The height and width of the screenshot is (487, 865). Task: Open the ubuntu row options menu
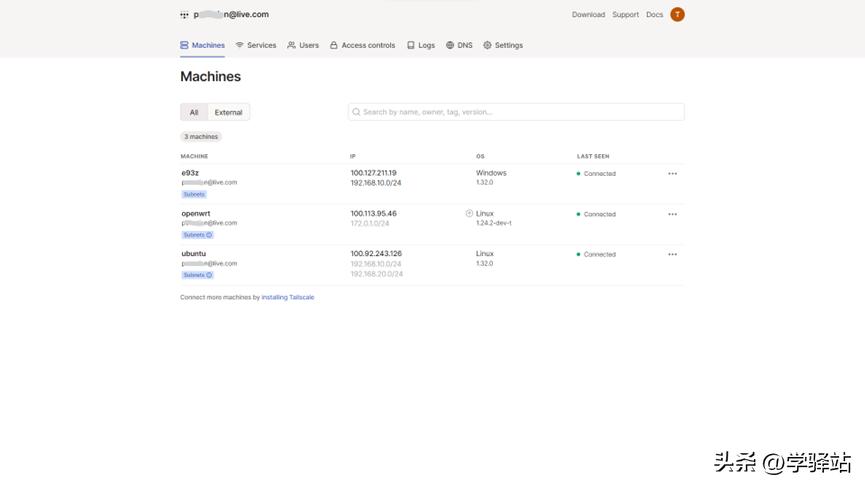point(672,254)
